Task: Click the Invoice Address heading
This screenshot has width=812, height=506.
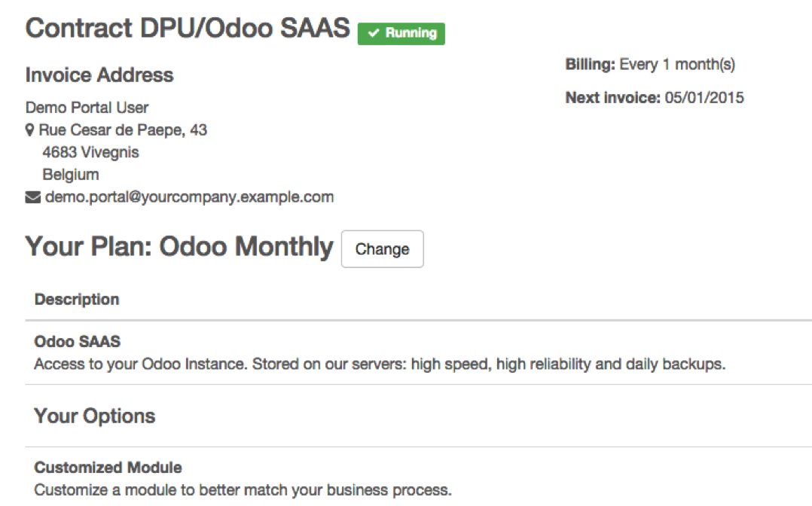Action: (x=99, y=75)
